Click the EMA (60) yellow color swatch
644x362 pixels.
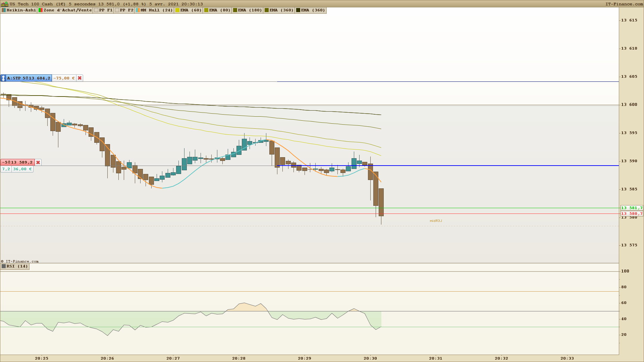click(x=177, y=10)
